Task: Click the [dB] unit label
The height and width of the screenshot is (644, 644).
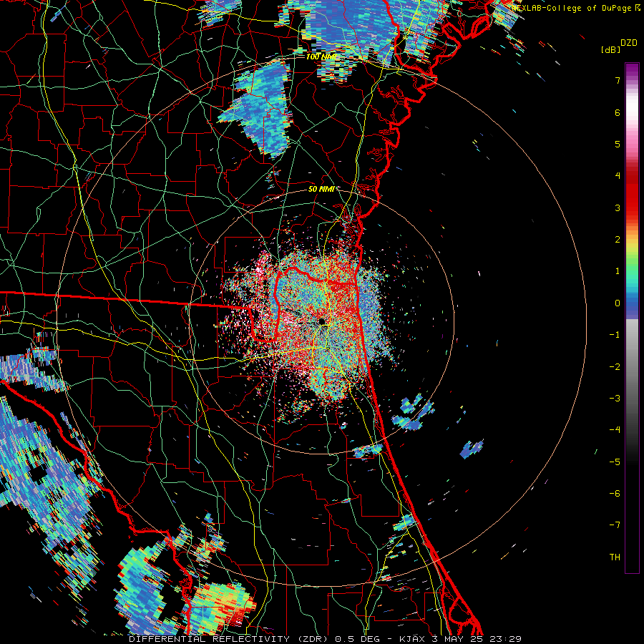Action: point(611,49)
